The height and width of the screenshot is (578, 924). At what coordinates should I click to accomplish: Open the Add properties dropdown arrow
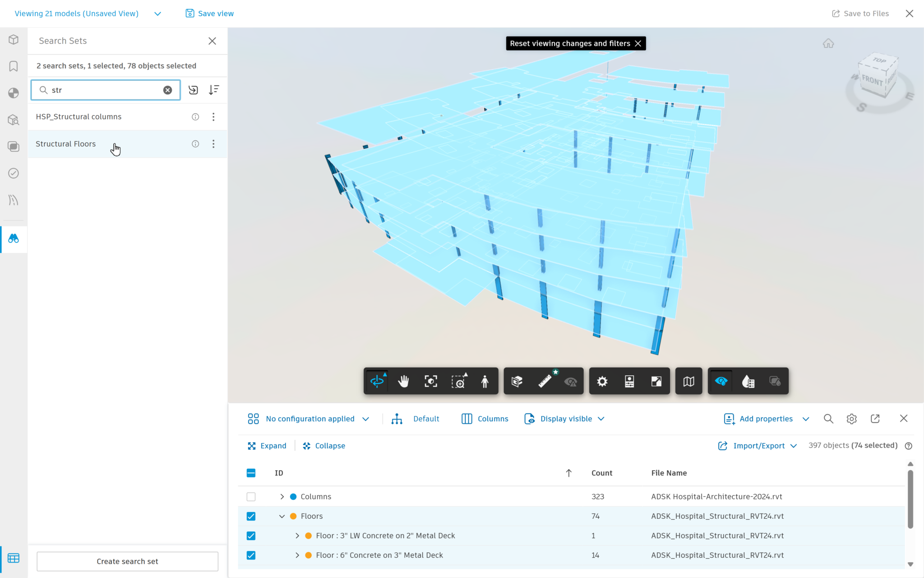point(806,419)
